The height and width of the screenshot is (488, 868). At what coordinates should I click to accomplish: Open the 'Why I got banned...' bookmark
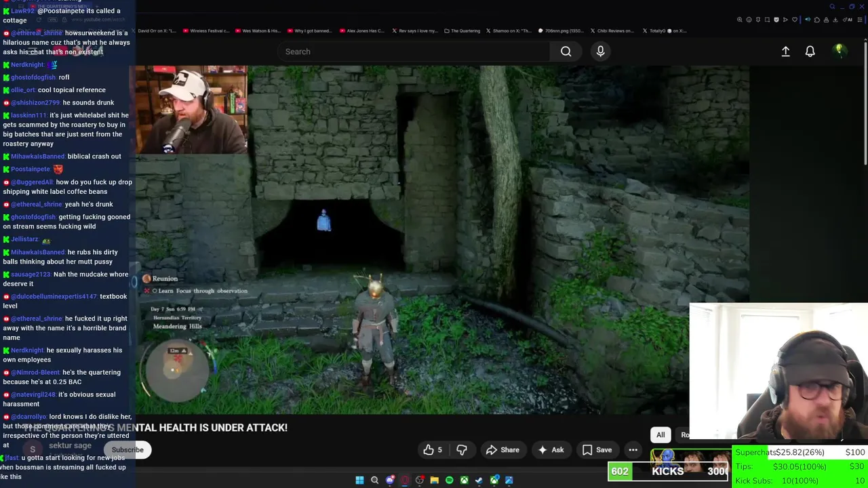point(309,30)
